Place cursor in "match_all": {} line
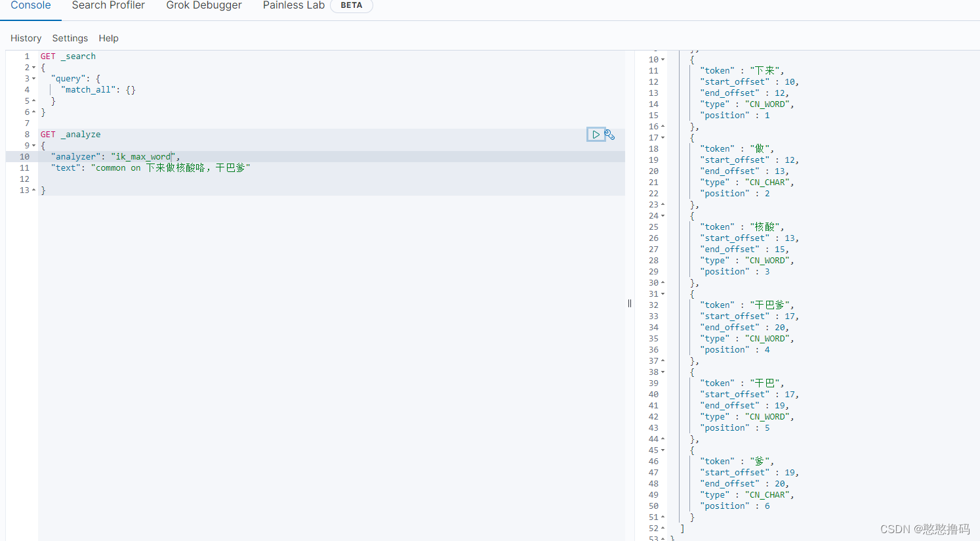 [x=98, y=90]
